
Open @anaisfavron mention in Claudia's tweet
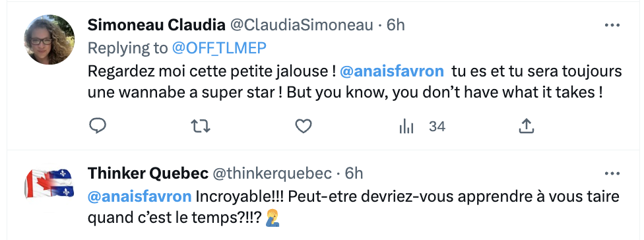[x=392, y=72]
